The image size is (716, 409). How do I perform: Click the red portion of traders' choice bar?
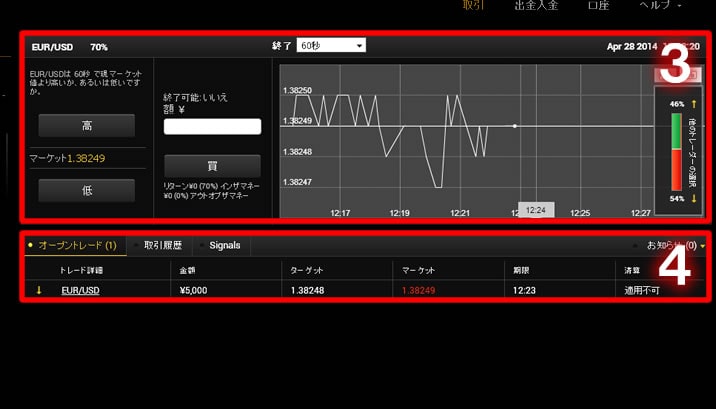point(676,170)
